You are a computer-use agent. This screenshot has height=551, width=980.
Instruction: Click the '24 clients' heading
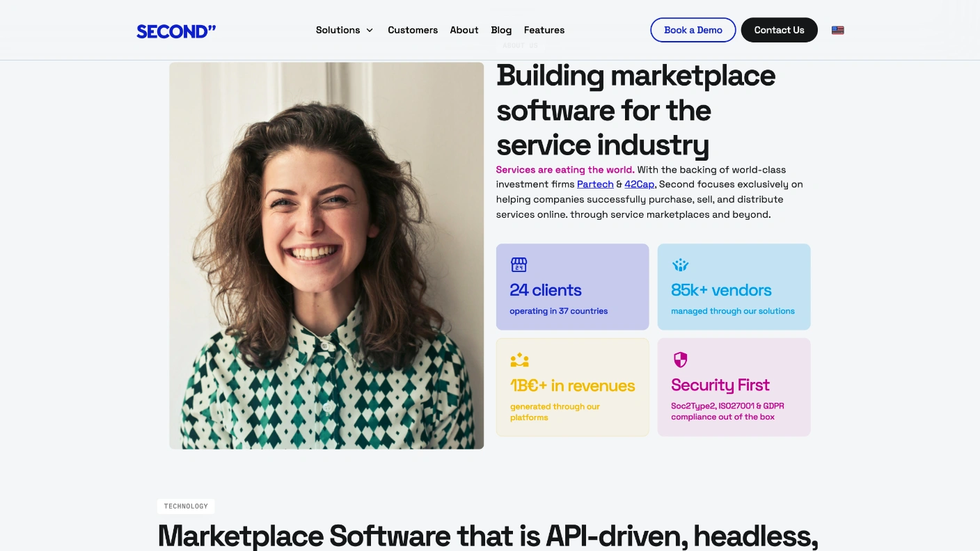[546, 290]
